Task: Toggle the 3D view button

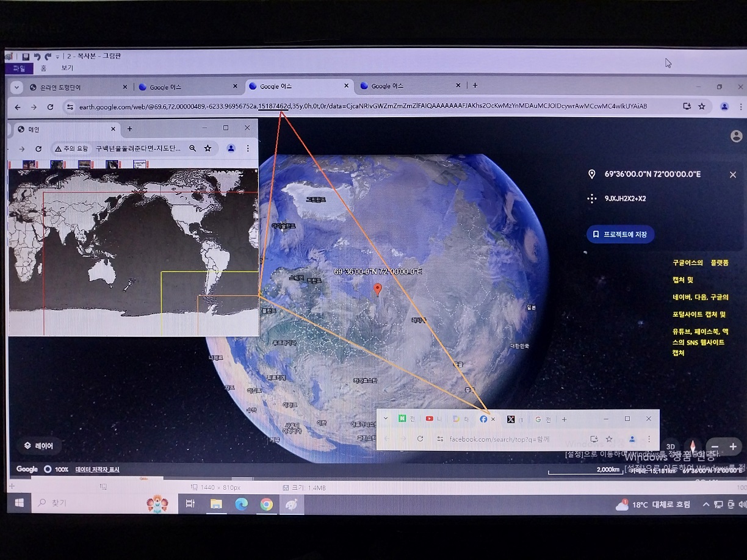Action: (670, 447)
